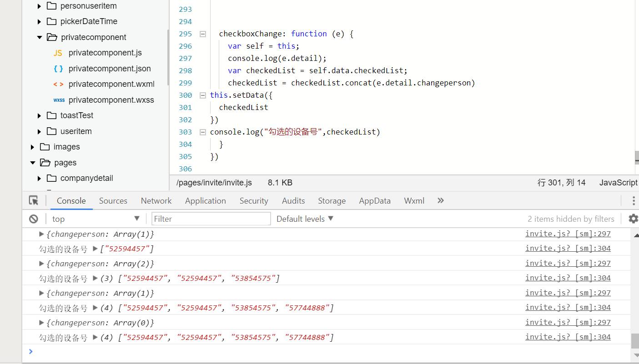Click the console Filter input field
639x364 pixels.
211,219
